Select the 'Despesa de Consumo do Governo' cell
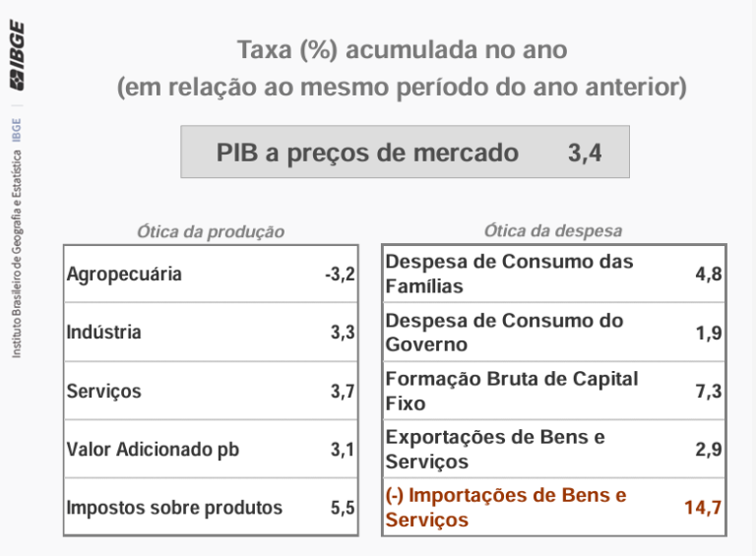 [504, 333]
